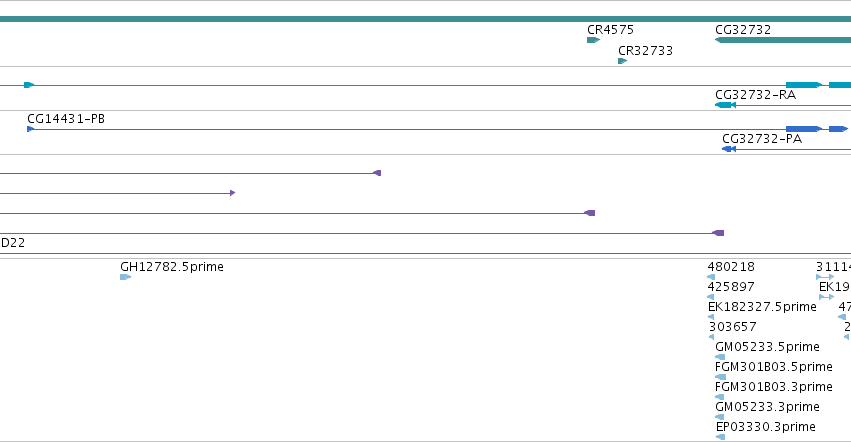Select the CR4575 gene glyph
The image size is (851, 442).
[593, 40]
